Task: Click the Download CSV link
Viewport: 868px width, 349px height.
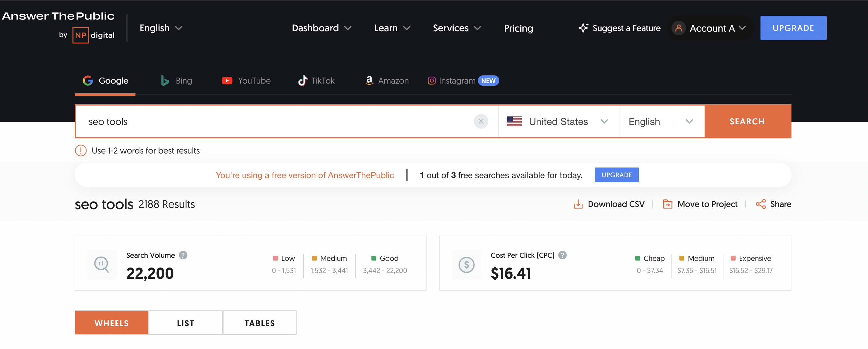Action: (609, 204)
